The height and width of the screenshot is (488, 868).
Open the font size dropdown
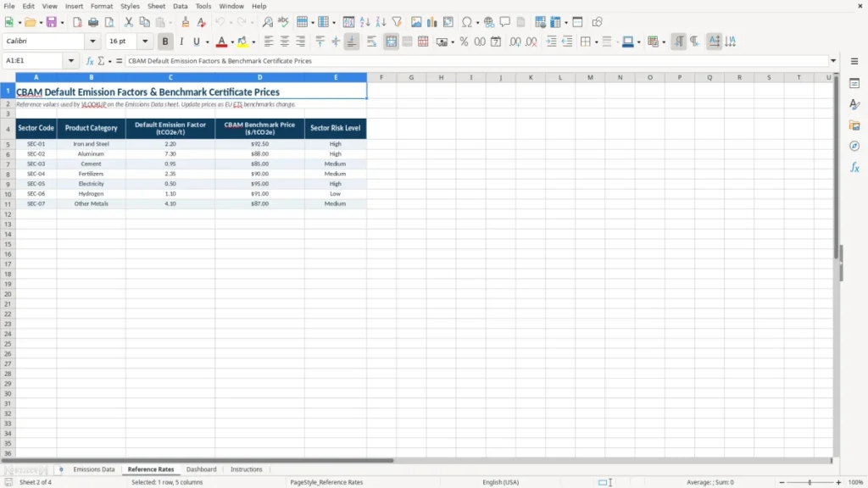(145, 41)
